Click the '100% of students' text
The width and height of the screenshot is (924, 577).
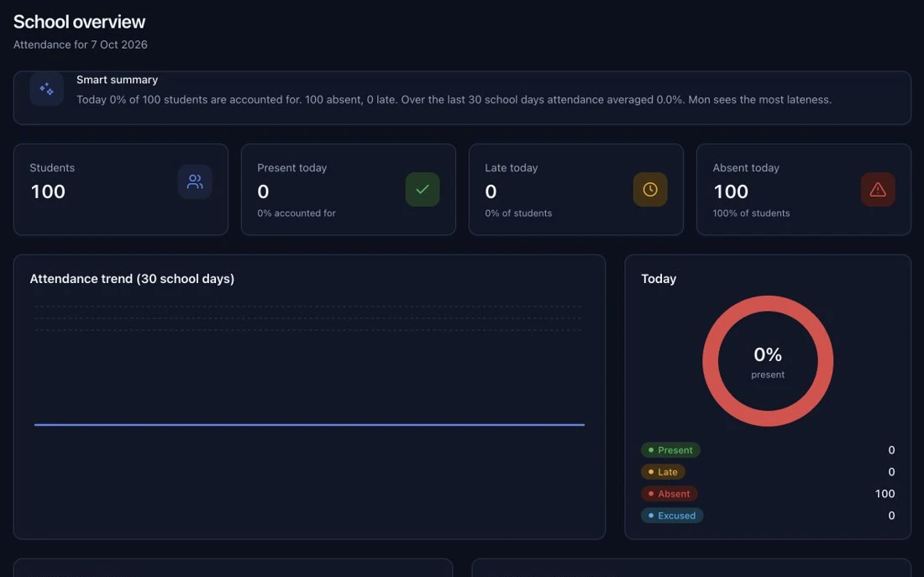(x=751, y=213)
